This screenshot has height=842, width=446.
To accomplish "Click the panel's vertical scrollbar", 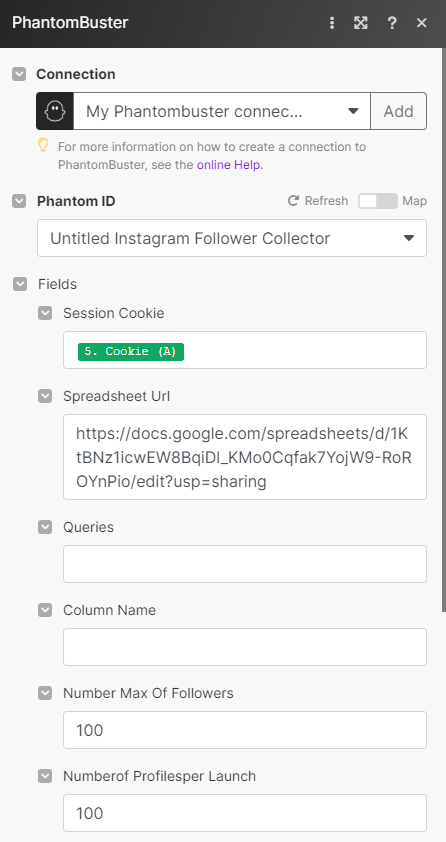I will click(x=443, y=330).
